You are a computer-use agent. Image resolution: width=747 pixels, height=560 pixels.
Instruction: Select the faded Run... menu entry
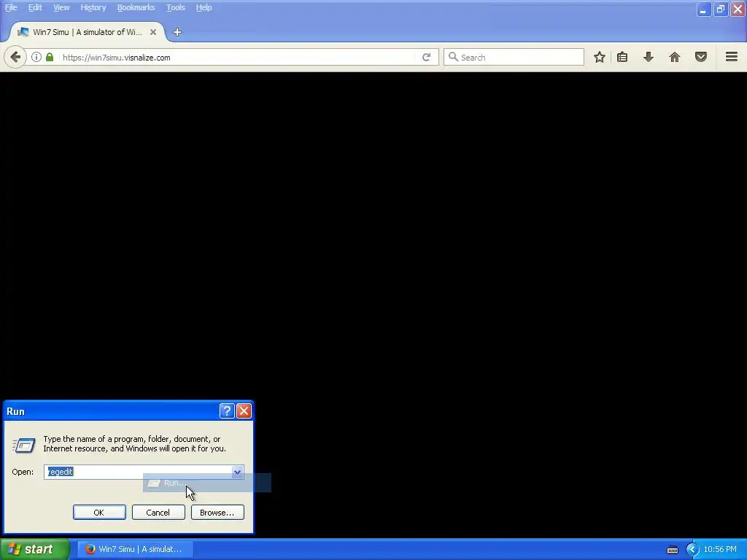206,483
